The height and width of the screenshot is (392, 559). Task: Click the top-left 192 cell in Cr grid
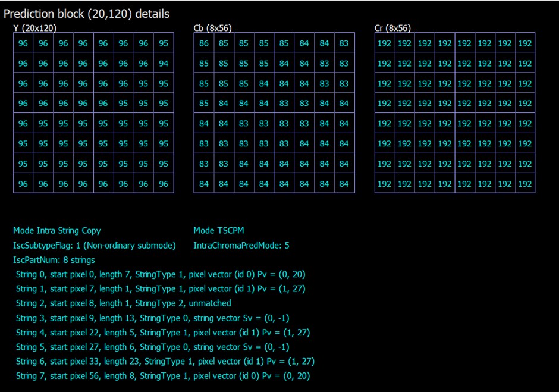pos(384,43)
